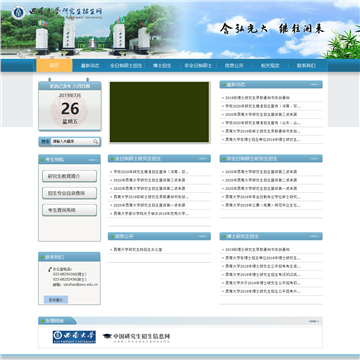
Task: Go to the 首页 navigation tab
Action: point(54,66)
